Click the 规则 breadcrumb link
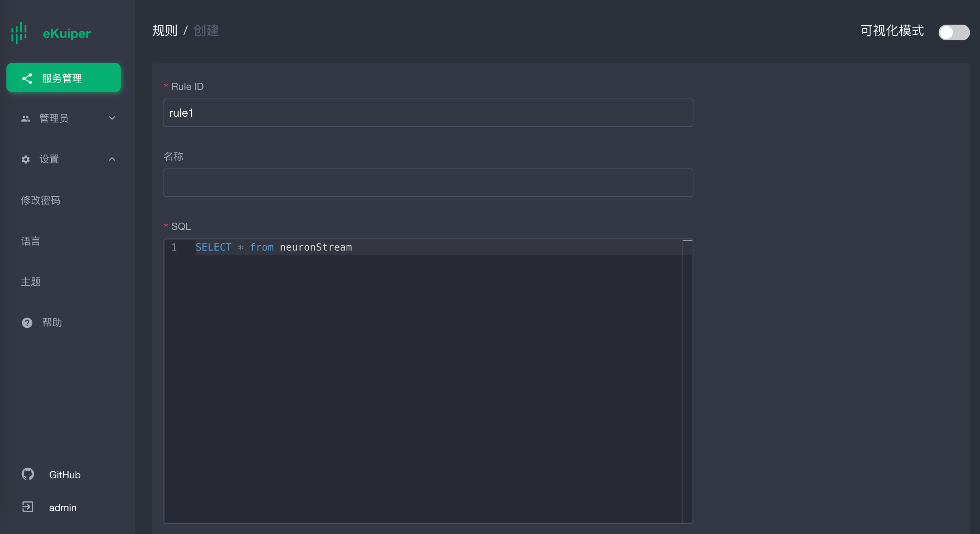 pos(165,30)
